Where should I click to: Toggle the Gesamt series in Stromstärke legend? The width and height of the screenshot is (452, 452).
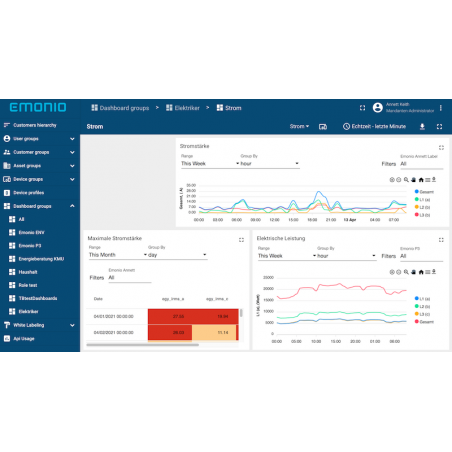click(424, 192)
